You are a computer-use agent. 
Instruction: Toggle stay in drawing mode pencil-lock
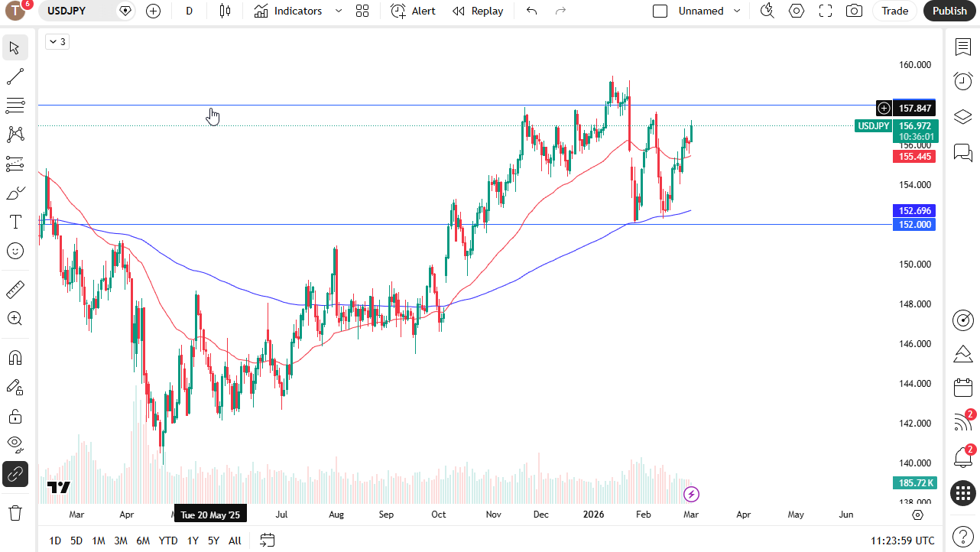[15, 387]
